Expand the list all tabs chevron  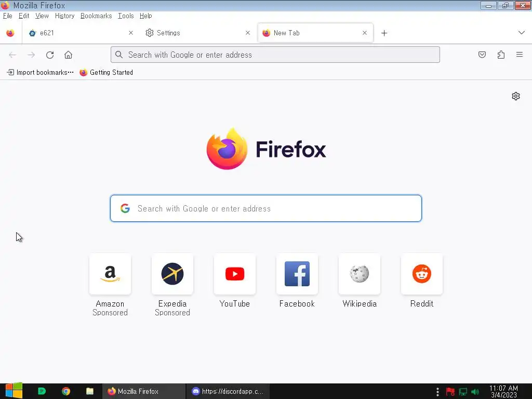(522, 33)
